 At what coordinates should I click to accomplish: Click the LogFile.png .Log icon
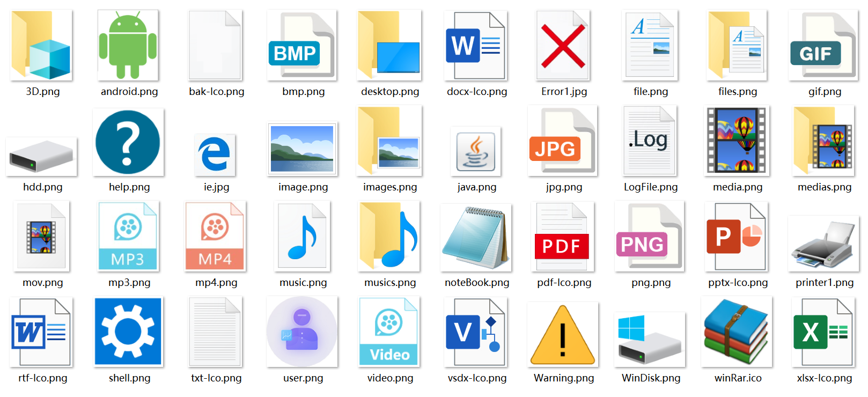(x=650, y=141)
